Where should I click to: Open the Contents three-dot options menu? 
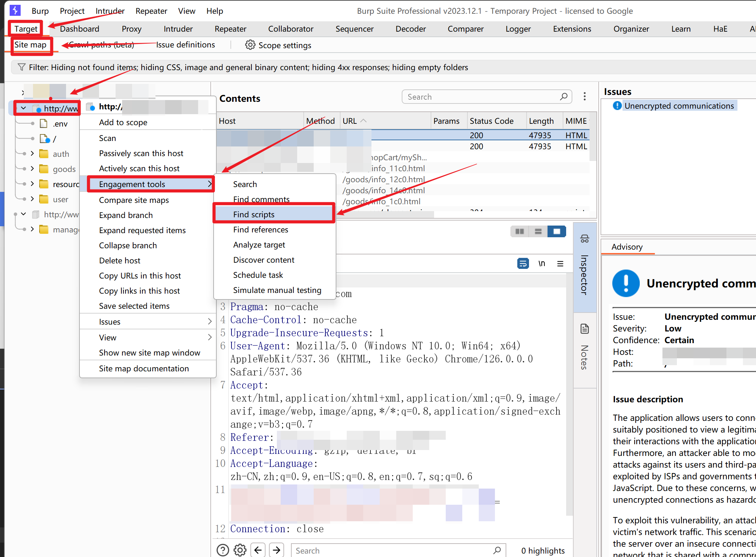[585, 97]
